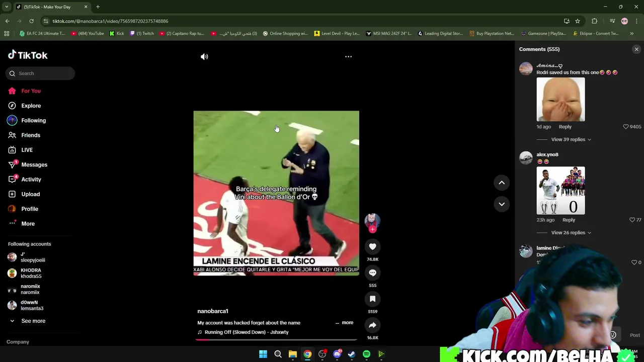
Task: Open the image in alex.yno8's comment
Action: click(560, 191)
